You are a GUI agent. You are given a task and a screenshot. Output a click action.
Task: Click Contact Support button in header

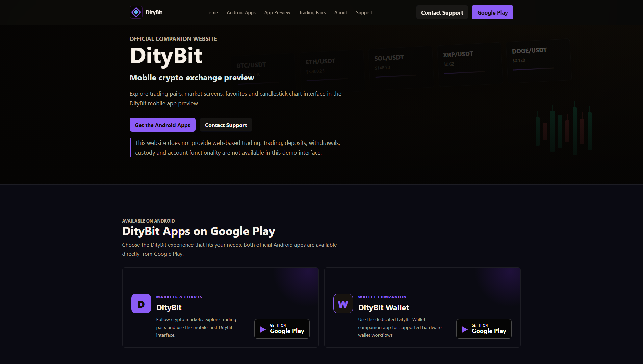coord(442,12)
